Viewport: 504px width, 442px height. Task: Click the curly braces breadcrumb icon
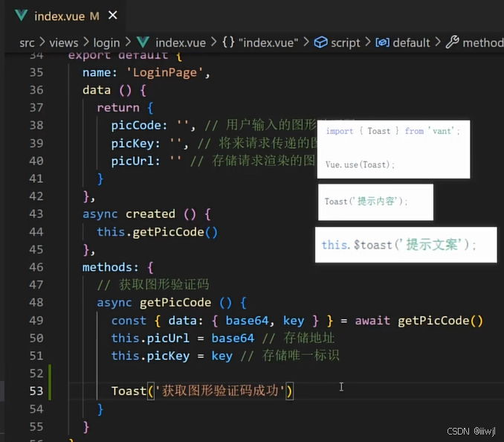228,42
